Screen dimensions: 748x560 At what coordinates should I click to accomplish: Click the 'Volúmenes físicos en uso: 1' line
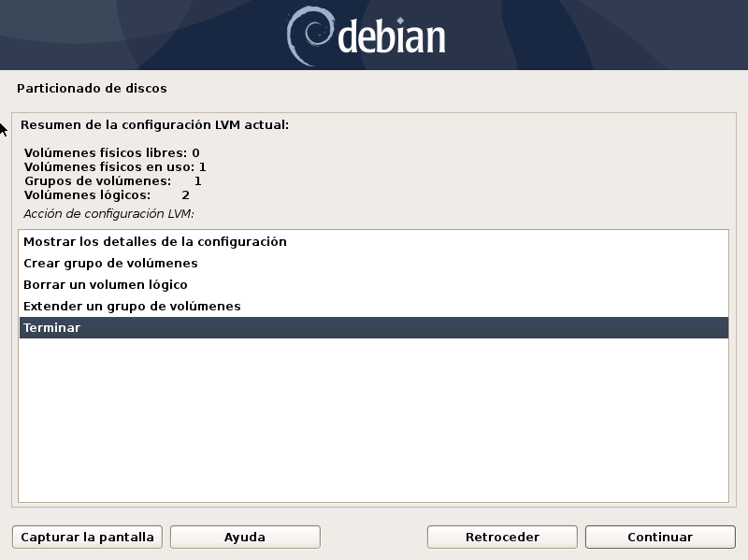pos(115,166)
